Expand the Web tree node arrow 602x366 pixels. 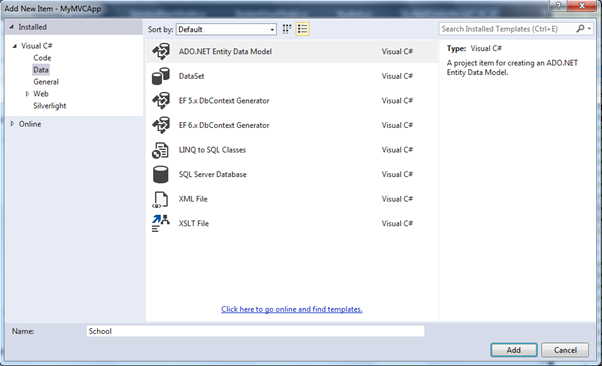[27, 94]
